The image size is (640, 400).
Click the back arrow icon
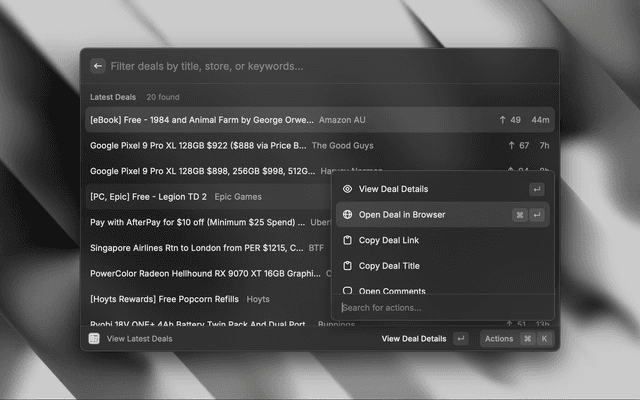[98, 66]
